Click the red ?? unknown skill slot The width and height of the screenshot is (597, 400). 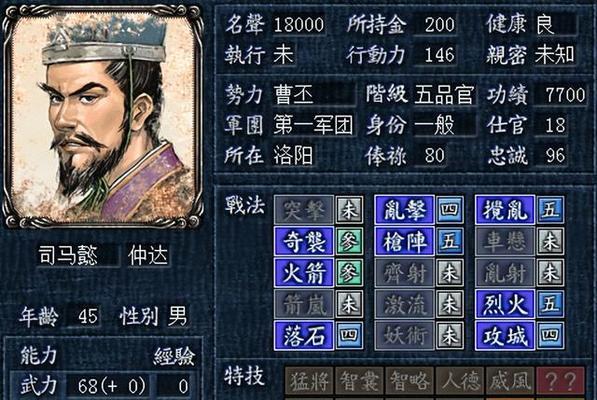click(560, 381)
